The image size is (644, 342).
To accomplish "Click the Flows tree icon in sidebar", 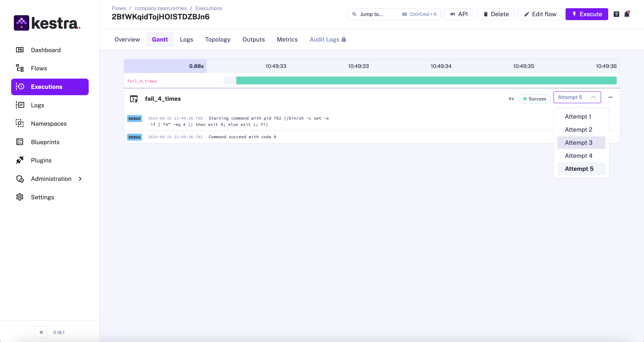I will tap(20, 68).
